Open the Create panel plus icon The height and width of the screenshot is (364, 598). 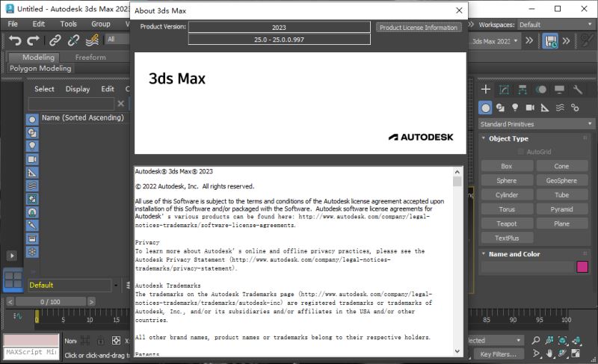pos(485,90)
